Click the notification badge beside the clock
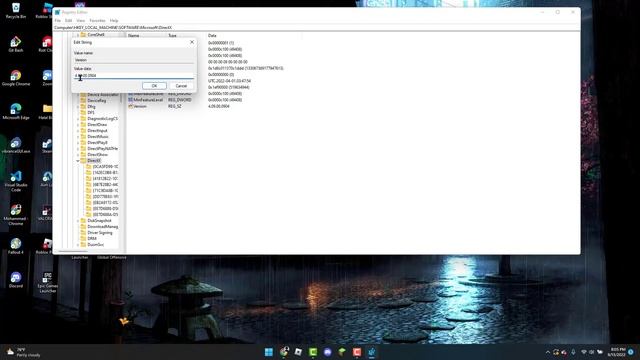This screenshot has width=640, height=360. (631, 352)
